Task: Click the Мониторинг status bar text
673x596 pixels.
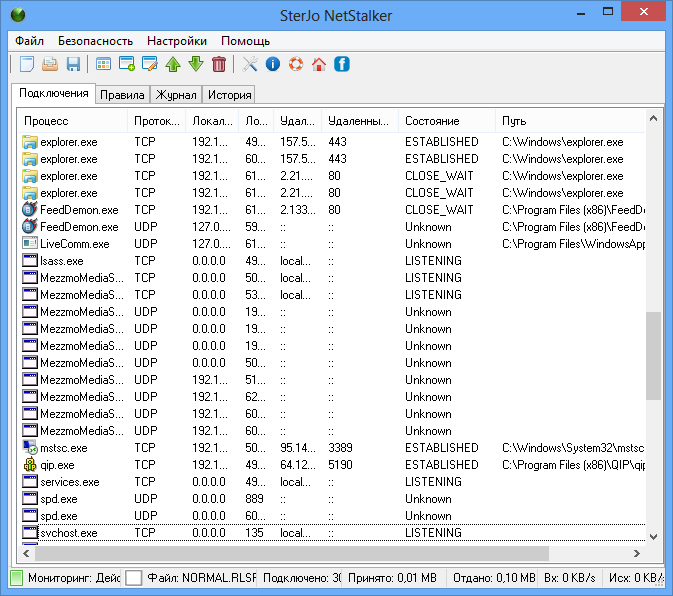Action: click(74, 578)
